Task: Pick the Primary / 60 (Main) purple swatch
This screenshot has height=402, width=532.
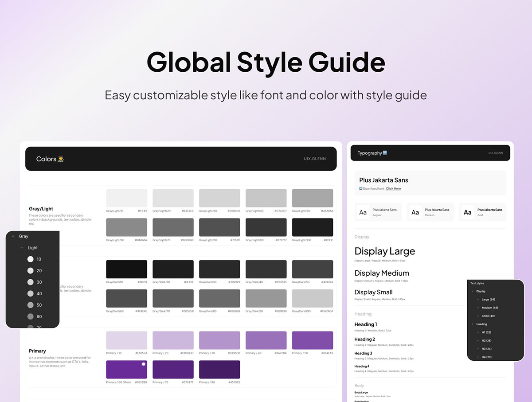Action: tap(126, 369)
